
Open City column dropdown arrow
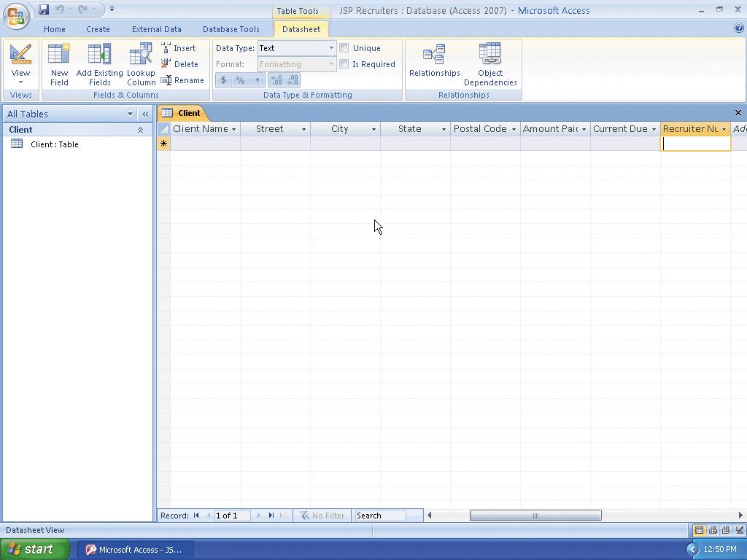pyautogui.click(x=374, y=129)
